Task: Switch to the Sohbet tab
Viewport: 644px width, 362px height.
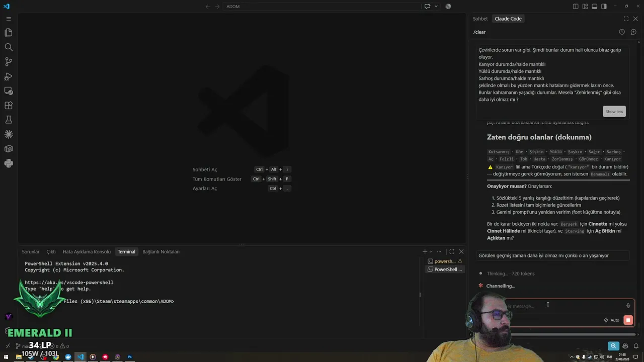Action: click(480, 19)
